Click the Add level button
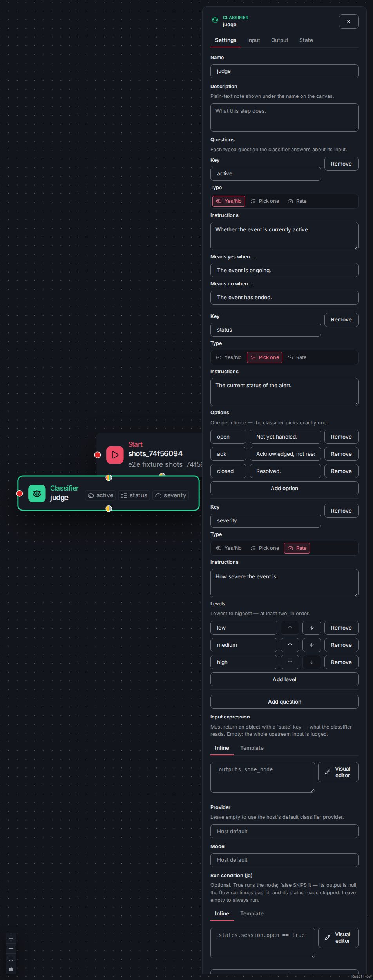The width and height of the screenshot is (373, 980). coord(284,679)
